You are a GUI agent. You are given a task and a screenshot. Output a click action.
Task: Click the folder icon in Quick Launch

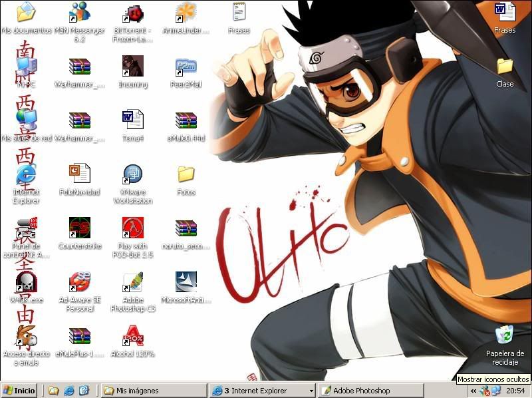point(54,391)
